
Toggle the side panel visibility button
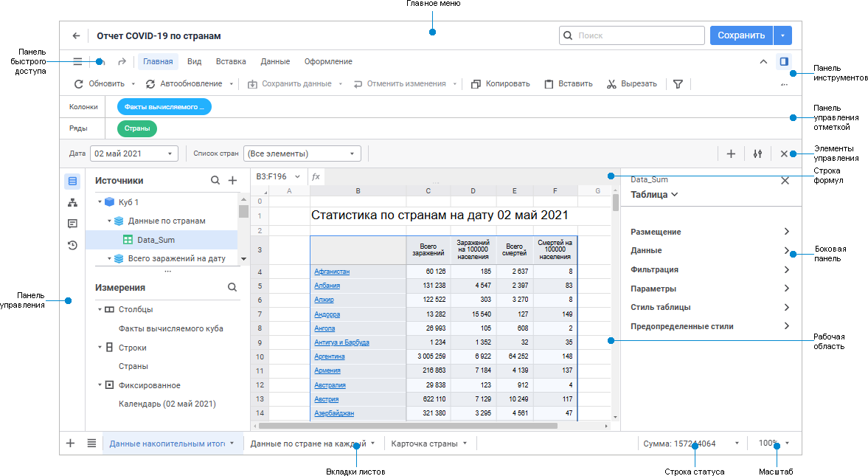click(x=784, y=62)
